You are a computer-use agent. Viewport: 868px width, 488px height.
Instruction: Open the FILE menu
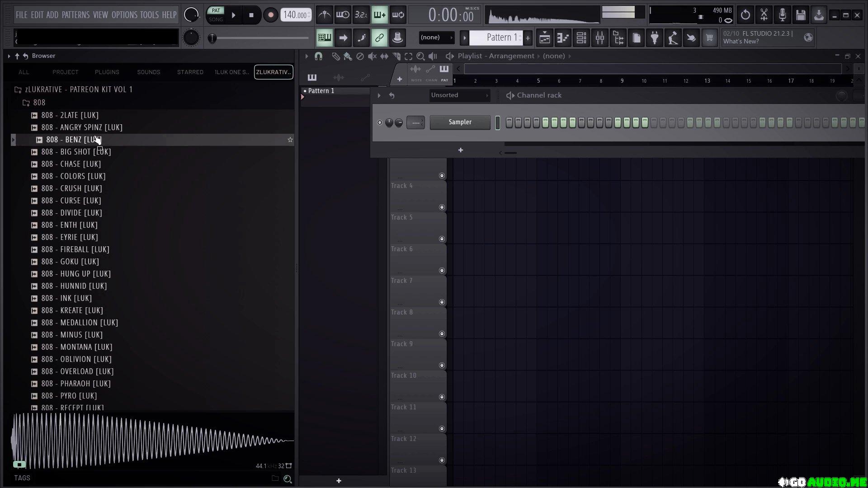(21, 15)
